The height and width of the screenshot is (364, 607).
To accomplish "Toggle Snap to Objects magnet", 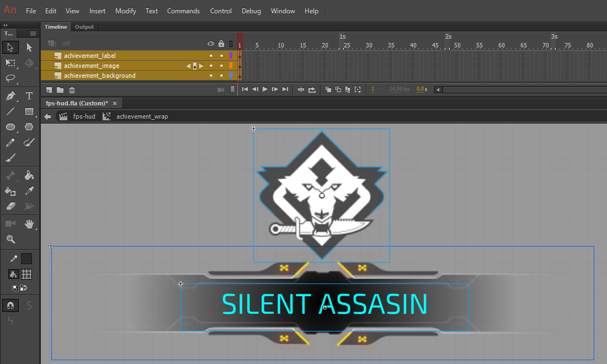I will tap(10, 306).
